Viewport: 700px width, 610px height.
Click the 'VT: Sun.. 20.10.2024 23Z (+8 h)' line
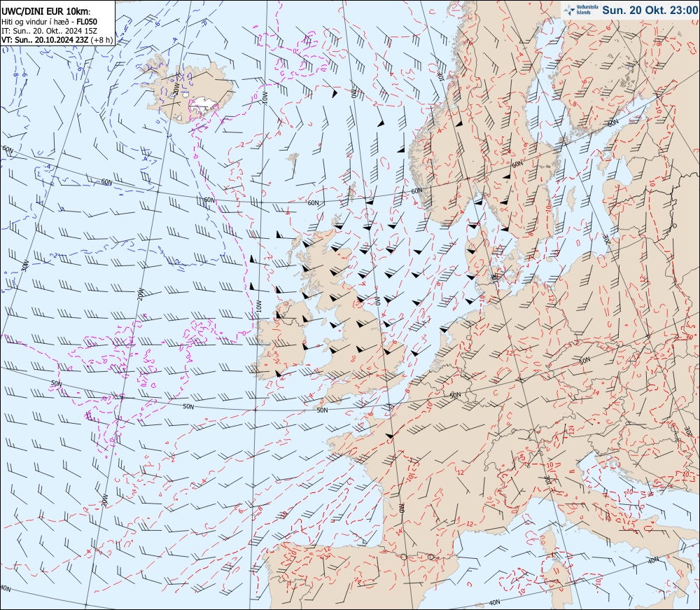(x=57, y=39)
